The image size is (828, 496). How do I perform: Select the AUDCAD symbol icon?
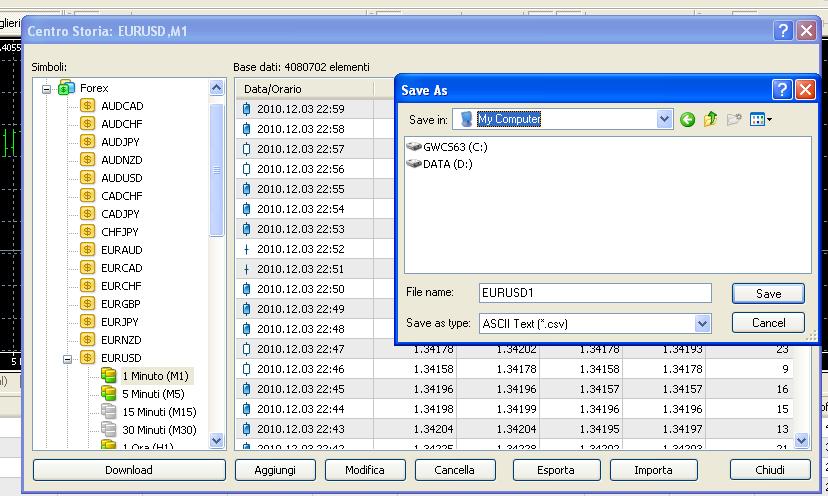point(87,106)
